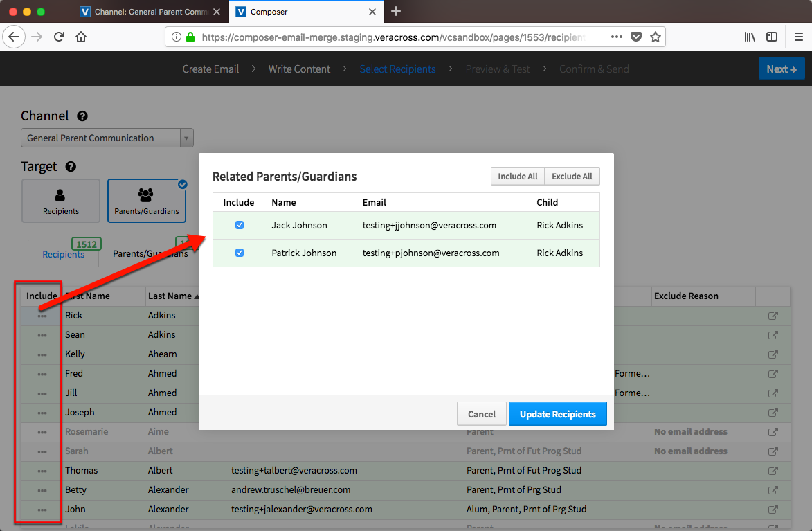Uncheck Jack Johnson's include checkbox
The height and width of the screenshot is (531, 812).
point(239,225)
